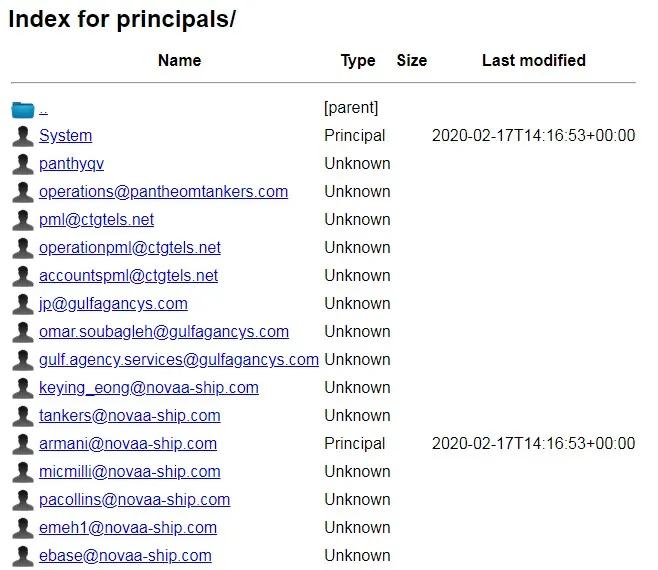Screen dimensions: 658x570
Task: Click the user icon next to ebase@novaa-ship.com
Action: 23,556
